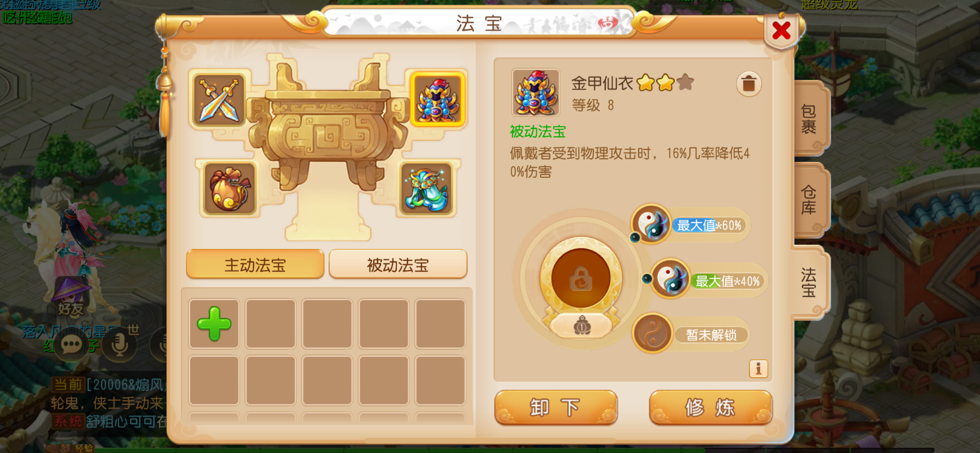
Task: Click the 修炼 cultivate button
Action: [x=710, y=407]
